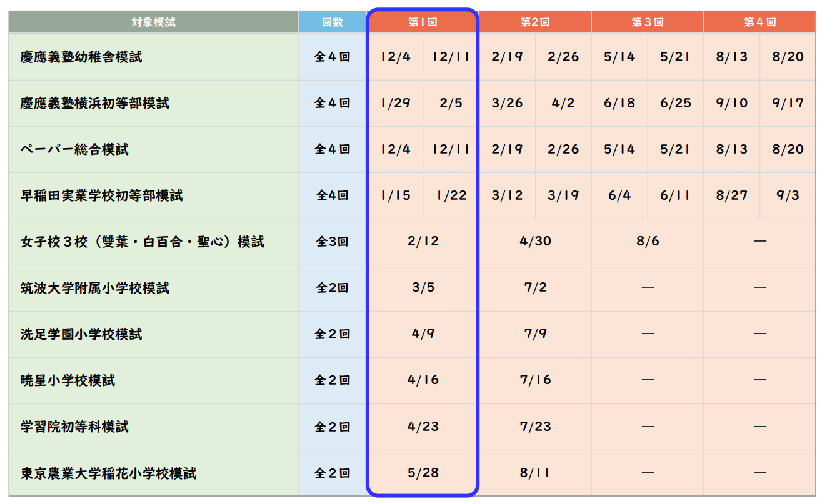
Task: Select 全2回 in the 暁星小学校模試 row
Action: tap(332, 380)
